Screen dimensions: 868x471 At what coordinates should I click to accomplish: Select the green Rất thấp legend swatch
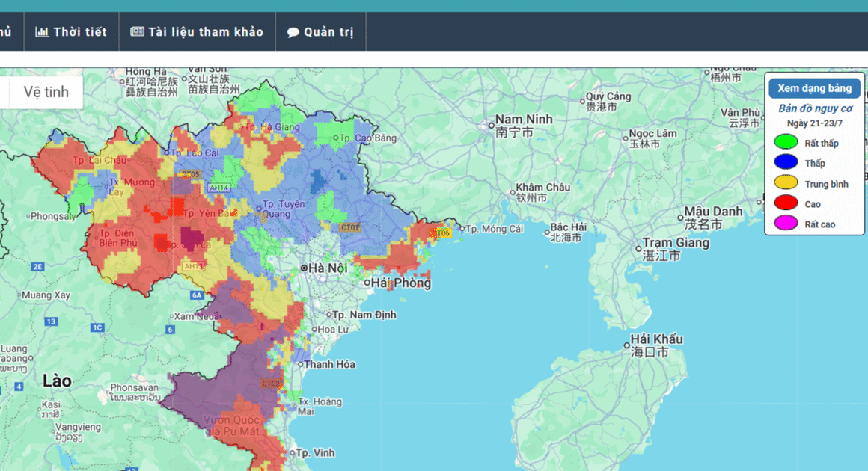click(786, 142)
